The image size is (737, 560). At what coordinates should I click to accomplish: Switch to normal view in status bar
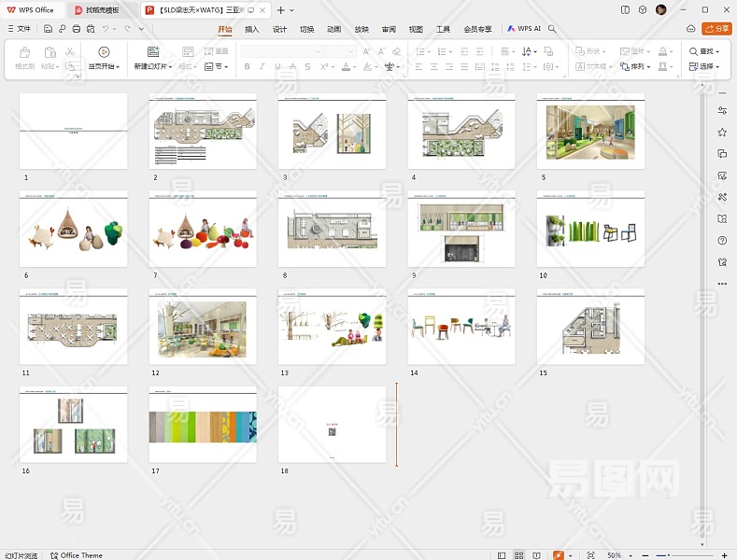pyautogui.click(x=503, y=555)
